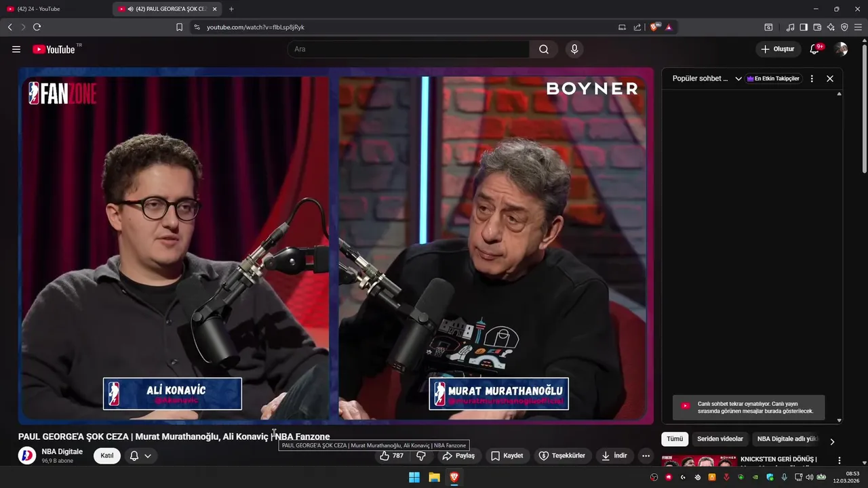Select the PAUL GEORGE'A ŞOK CEZA tab

coord(167,9)
